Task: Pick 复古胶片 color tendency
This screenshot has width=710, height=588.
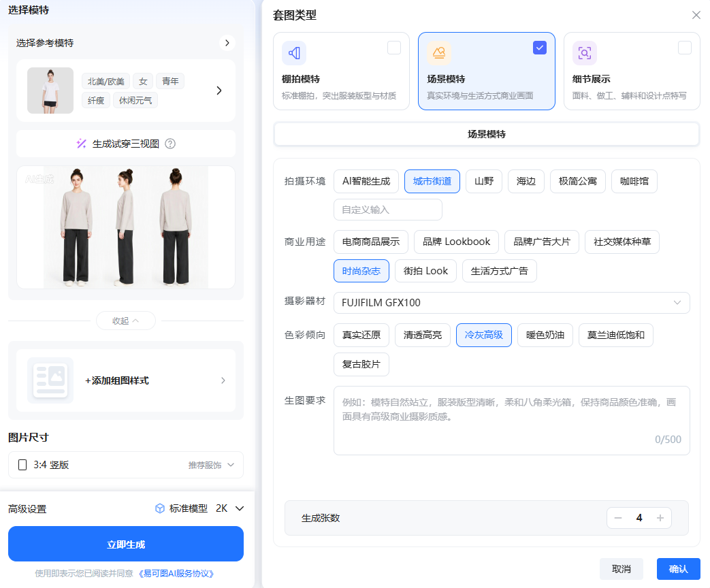Action: 361,364
